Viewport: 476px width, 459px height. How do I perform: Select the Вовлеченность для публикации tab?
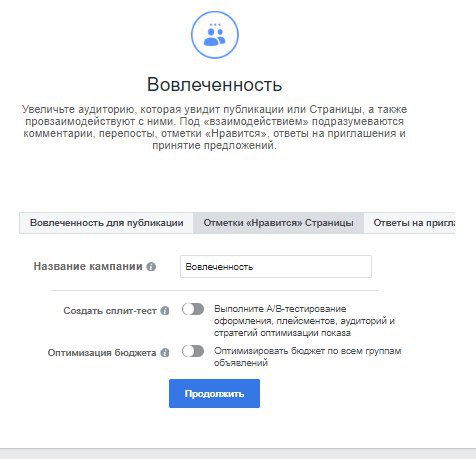point(106,223)
